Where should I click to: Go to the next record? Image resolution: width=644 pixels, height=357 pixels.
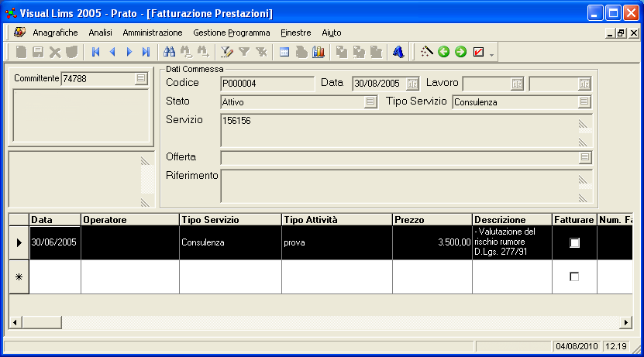pos(129,52)
